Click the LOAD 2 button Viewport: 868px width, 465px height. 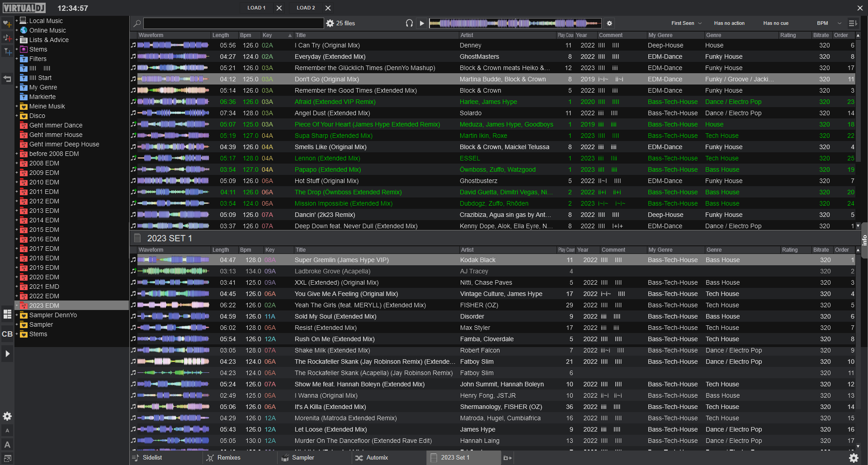click(x=306, y=8)
